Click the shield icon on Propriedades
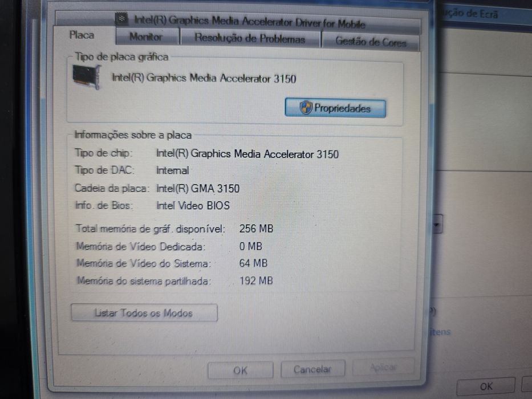Image resolution: width=532 pixels, height=399 pixels. tap(306, 108)
